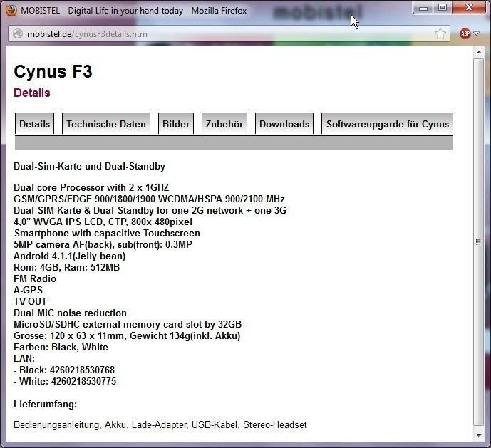Open Softwareupgarde für Cynus tab
Viewport: 491px width, 448px height.
click(388, 124)
